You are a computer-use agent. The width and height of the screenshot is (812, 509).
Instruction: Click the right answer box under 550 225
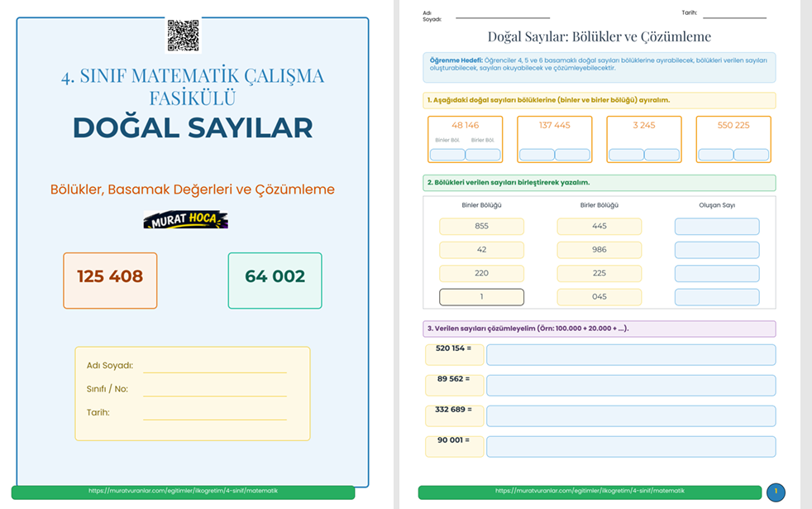[751, 155]
